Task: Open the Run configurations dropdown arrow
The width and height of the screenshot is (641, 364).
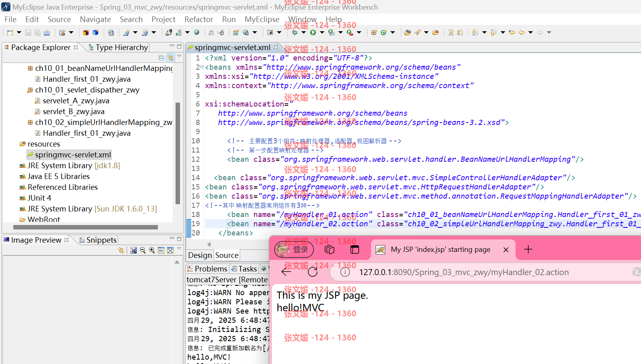Action: point(322,32)
